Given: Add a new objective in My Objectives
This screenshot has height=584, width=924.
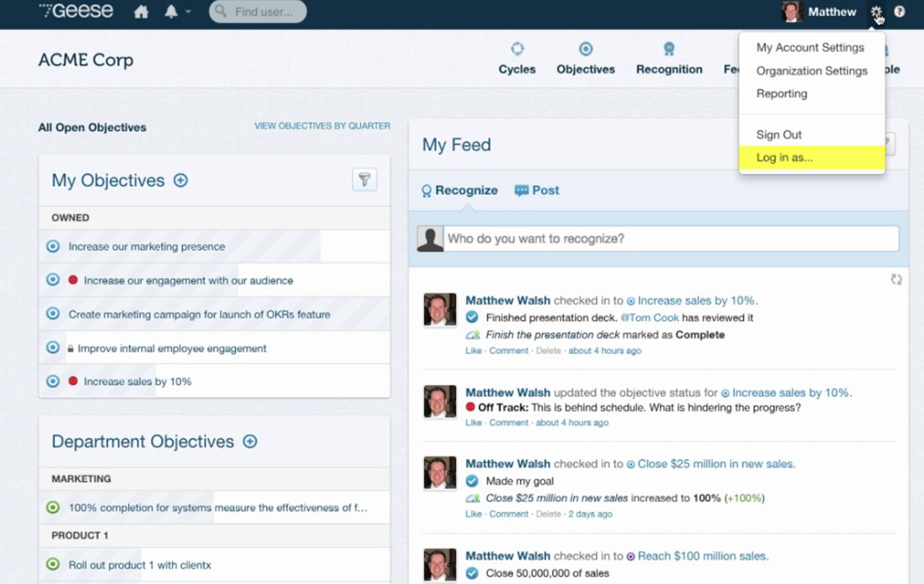Looking at the screenshot, I should pyautogui.click(x=181, y=180).
